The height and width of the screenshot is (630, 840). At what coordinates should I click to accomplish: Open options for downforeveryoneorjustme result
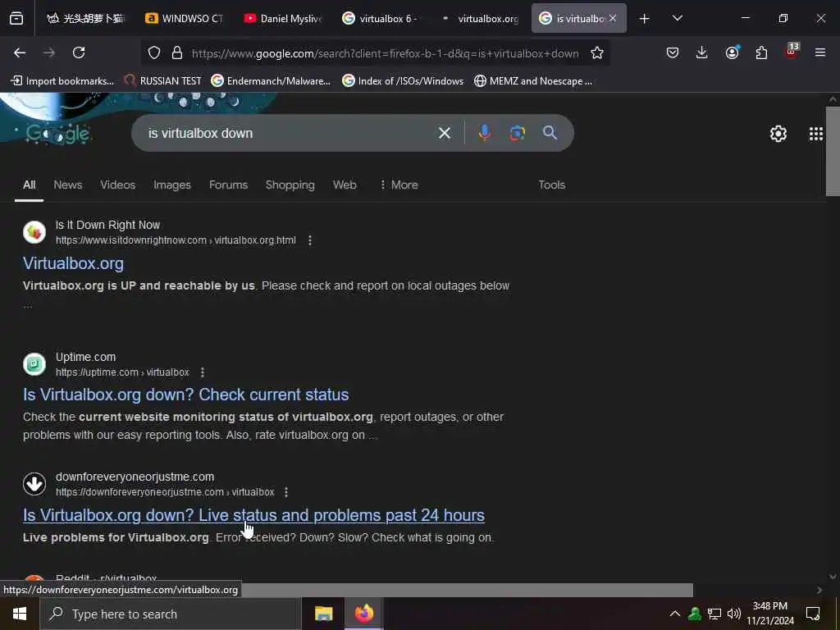click(x=286, y=492)
